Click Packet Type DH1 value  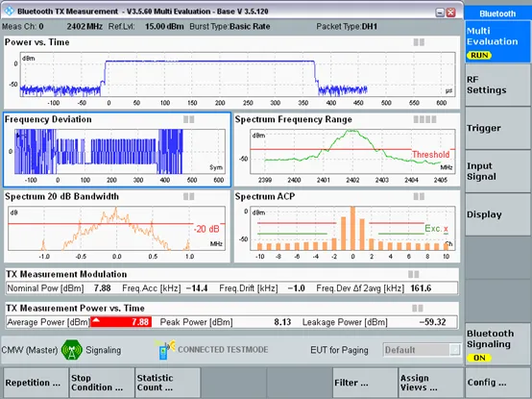pyautogui.click(x=370, y=27)
